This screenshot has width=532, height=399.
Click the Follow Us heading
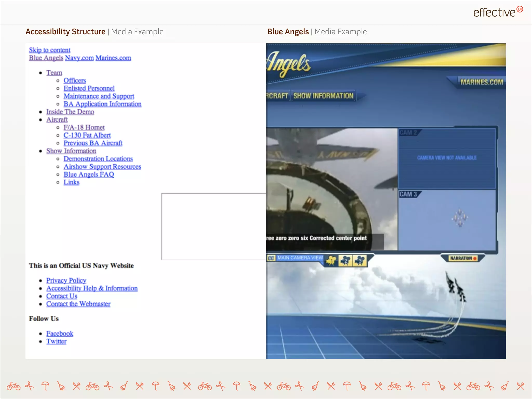[x=44, y=319]
